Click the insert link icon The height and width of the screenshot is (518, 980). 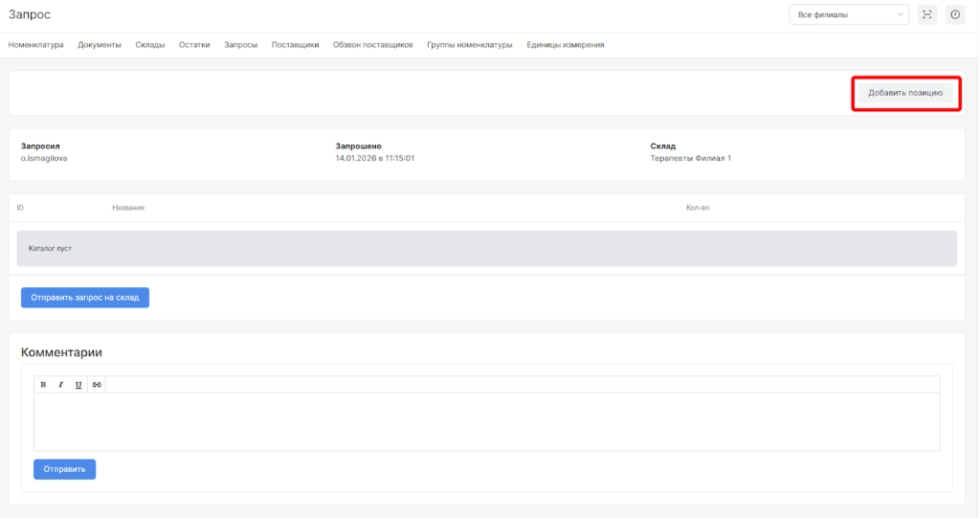click(97, 384)
